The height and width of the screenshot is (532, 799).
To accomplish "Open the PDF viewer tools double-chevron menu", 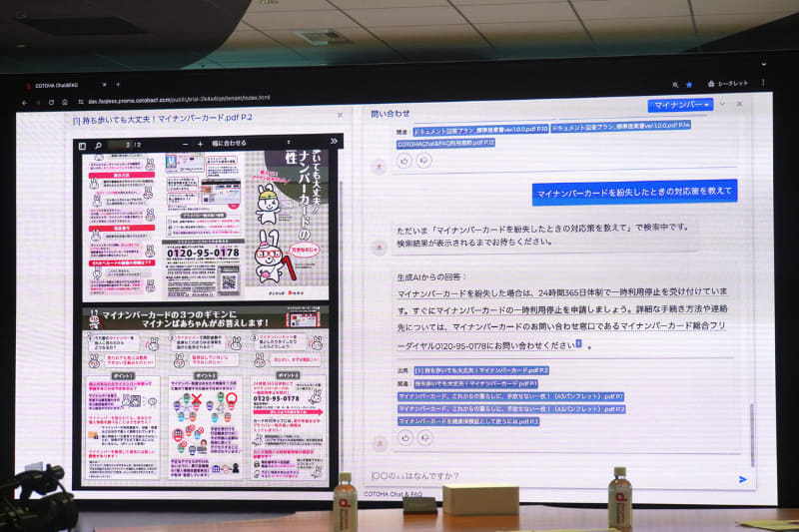I will pos(334,141).
